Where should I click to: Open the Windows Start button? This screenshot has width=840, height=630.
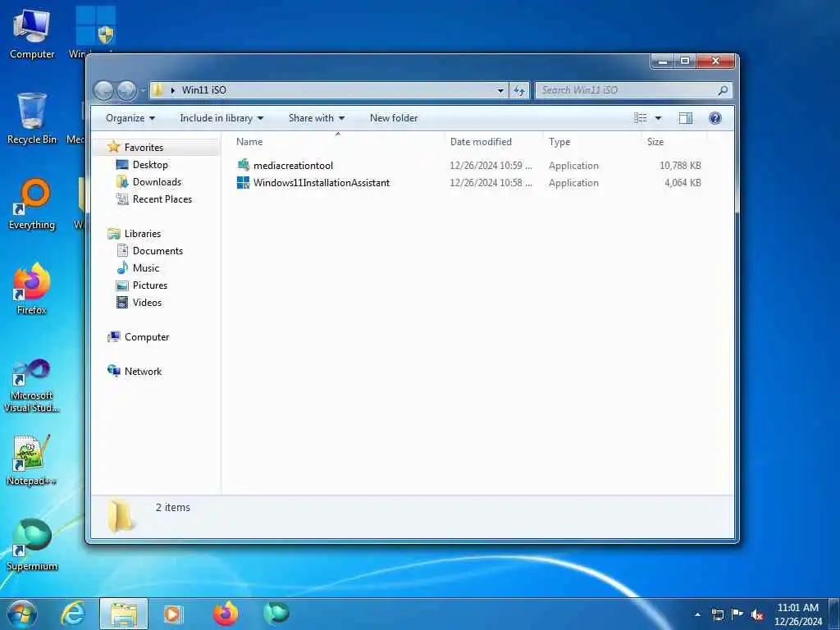(x=22, y=614)
